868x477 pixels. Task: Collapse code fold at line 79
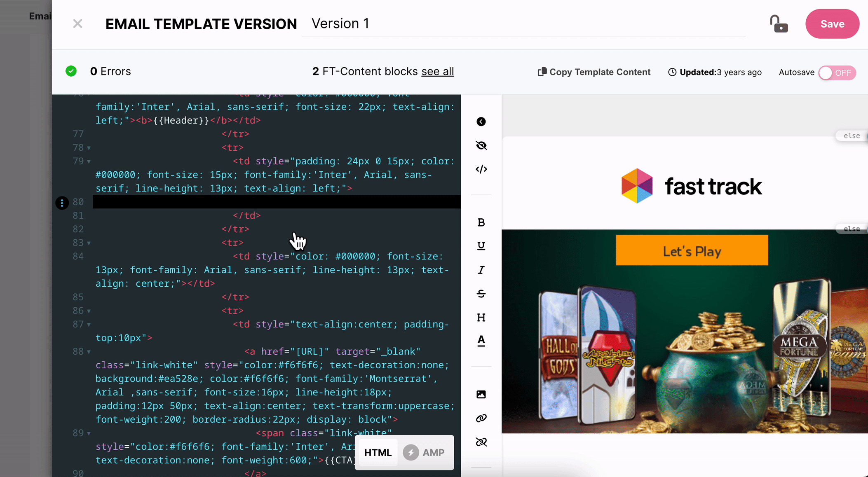[89, 161]
